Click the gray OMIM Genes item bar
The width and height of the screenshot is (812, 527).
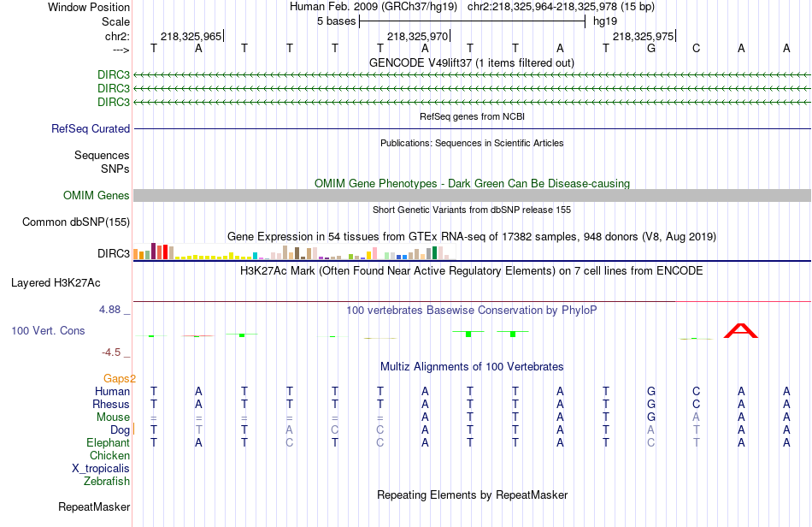tap(472, 195)
